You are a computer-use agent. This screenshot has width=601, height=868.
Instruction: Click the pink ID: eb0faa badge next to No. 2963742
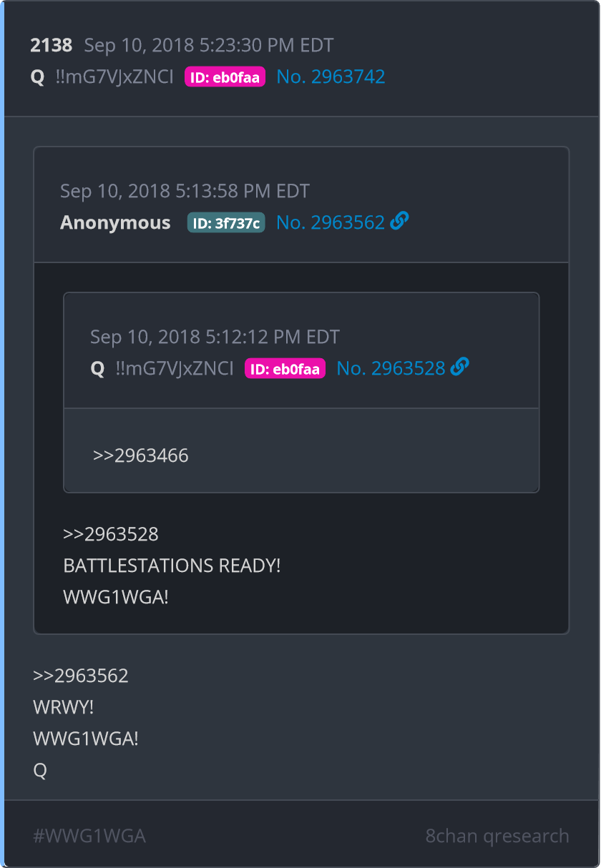(225, 77)
